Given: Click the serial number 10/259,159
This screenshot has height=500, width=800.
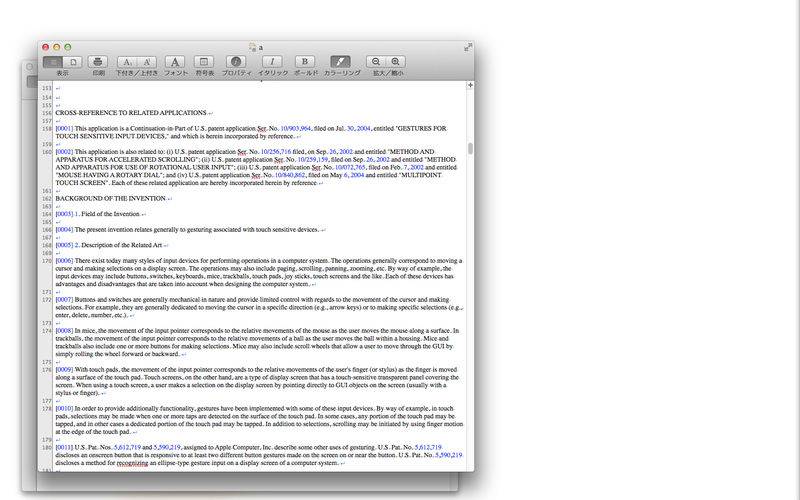Looking at the screenshot, I should tap(313, 160).
